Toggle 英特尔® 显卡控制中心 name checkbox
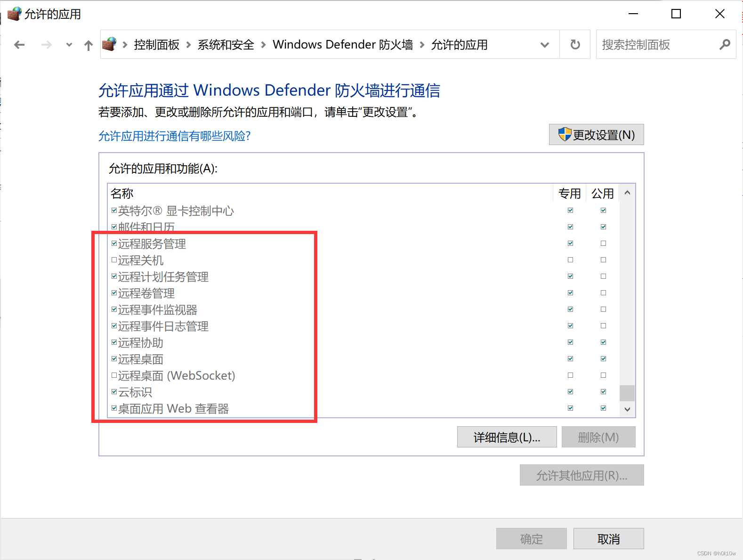 [114, 211]
